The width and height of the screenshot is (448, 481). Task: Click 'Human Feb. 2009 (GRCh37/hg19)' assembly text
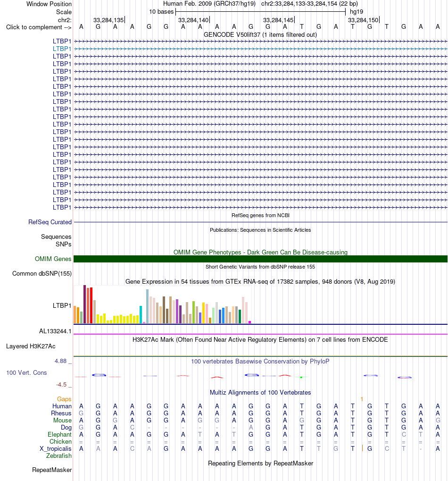click(209, 4)
